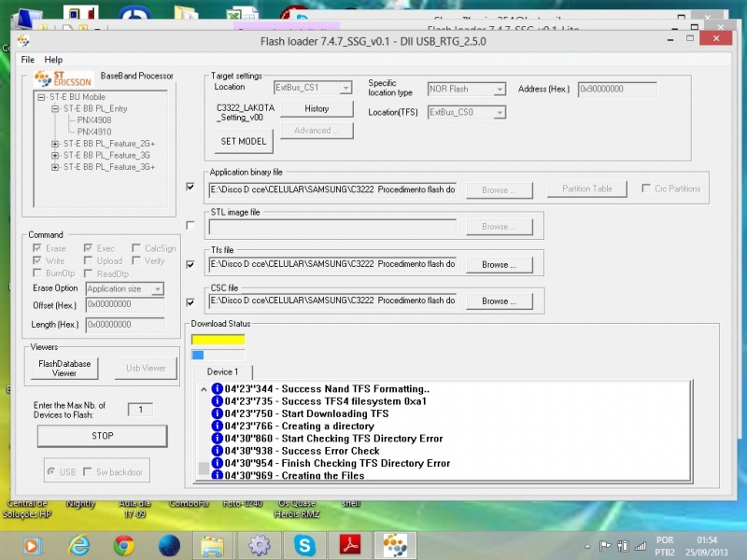Image resolution: width=747 pixels, height=560 pixels.
Task: Click the Length (Hex.) field
Action: click(x=125, y=325)
